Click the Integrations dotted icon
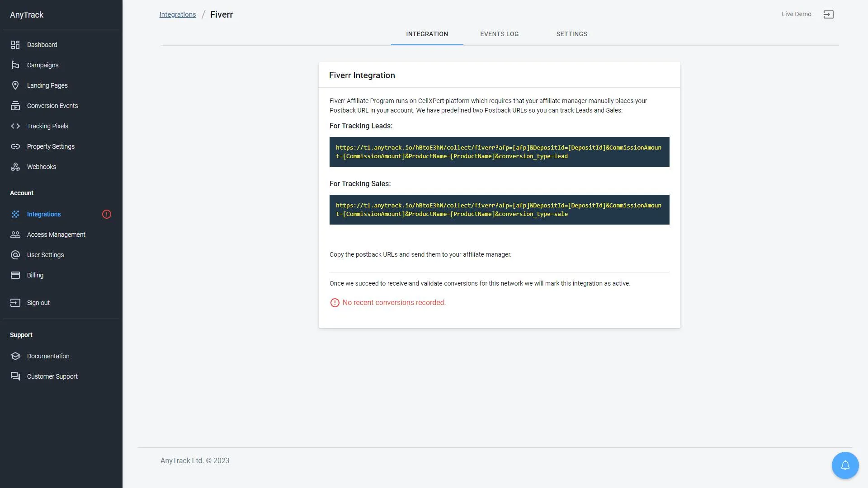Image resolution: width=868 pixels, height=488 pixels. [x=15, y=214]
